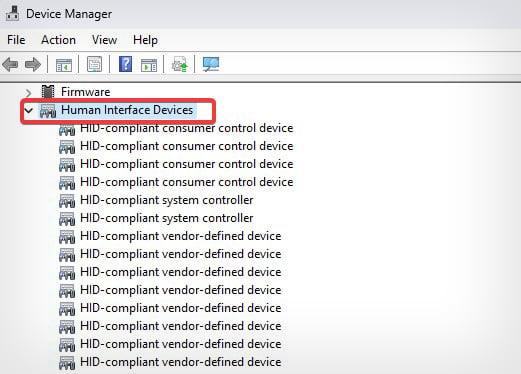
Task: Click the Device Manager title bar icon
Action: tap(12, 14)
